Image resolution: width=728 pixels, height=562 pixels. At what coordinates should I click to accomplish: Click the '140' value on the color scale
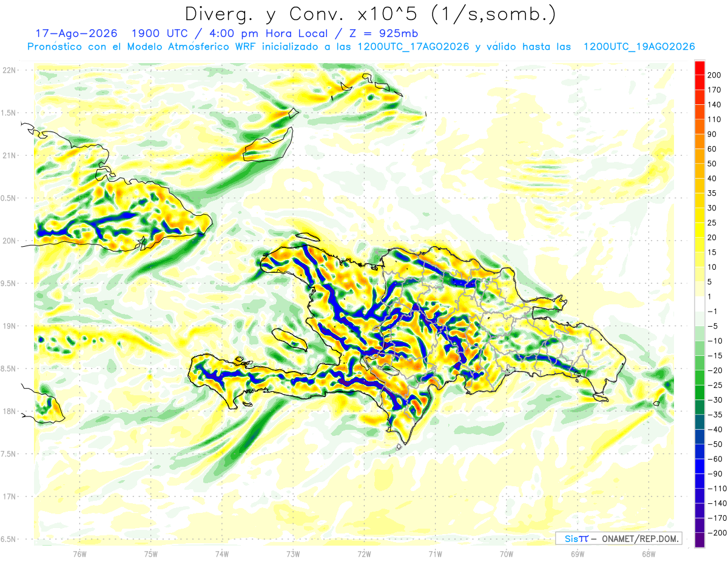(715, 105)
